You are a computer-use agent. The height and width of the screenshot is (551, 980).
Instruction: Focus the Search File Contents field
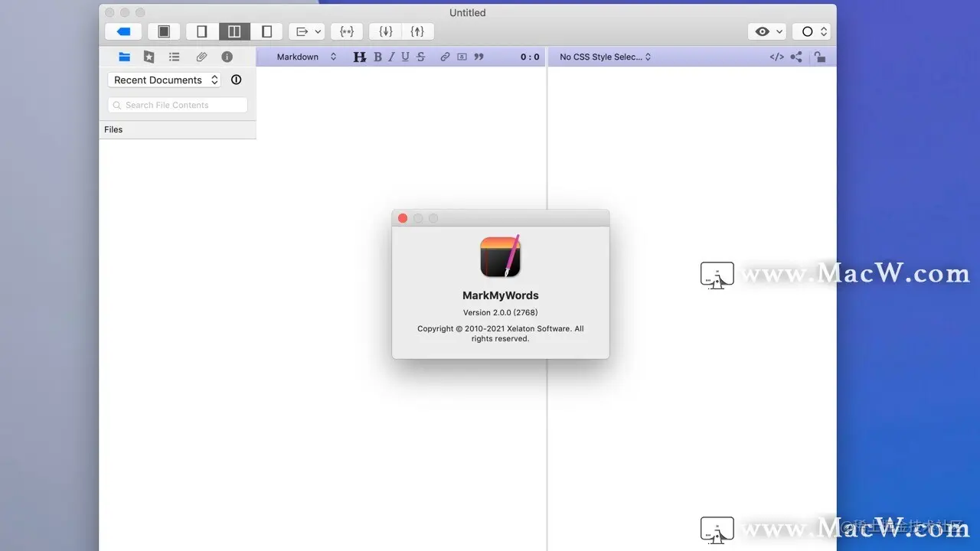[x=178, y=105]
